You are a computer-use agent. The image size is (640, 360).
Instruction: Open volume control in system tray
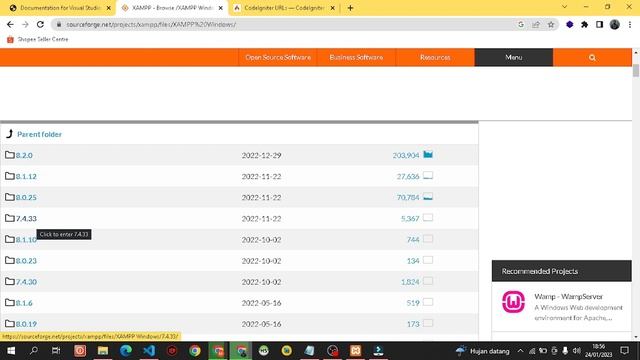click(x=576, y=351)
